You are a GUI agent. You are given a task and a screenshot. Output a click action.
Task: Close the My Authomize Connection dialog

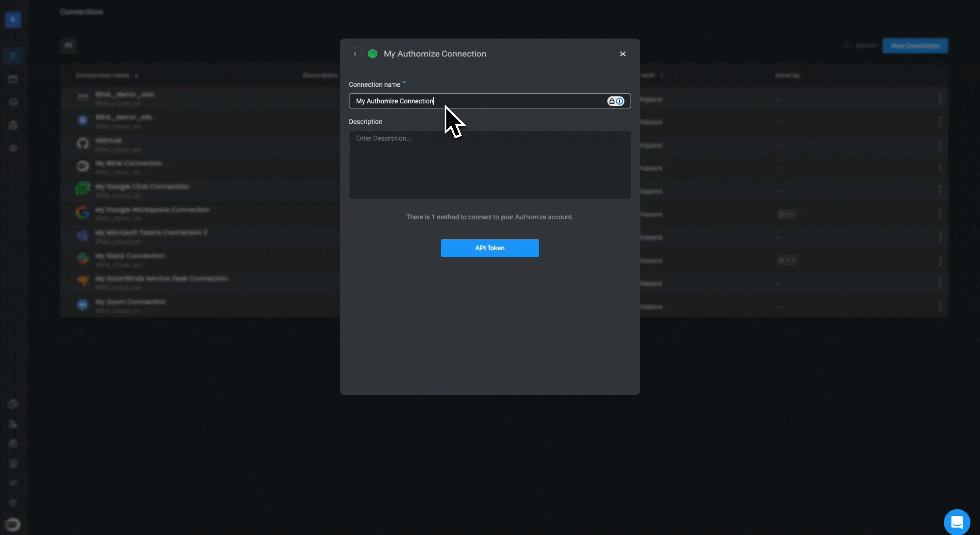pos(622,54)
